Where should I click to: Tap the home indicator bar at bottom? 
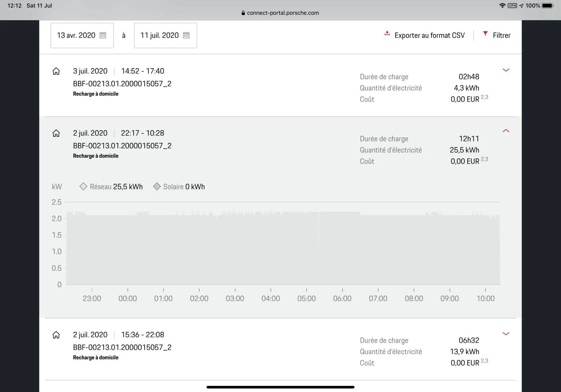(x=280, y=387)
